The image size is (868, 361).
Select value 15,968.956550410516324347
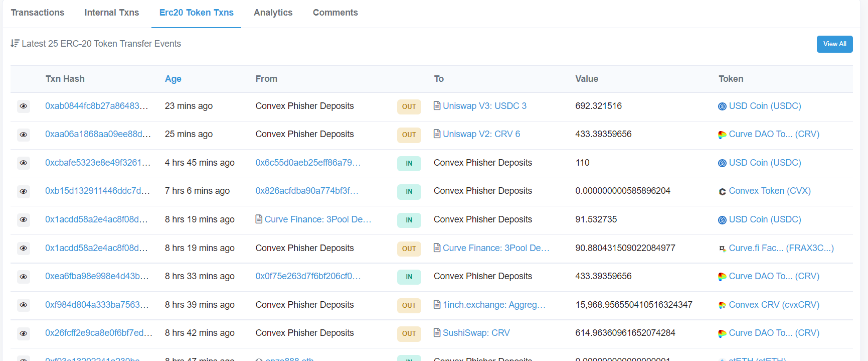point(634,305)
